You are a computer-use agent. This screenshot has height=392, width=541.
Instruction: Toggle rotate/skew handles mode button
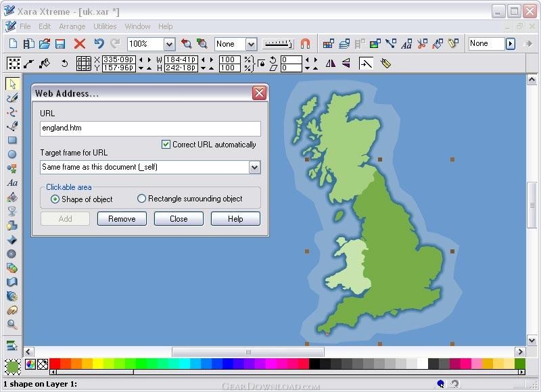(x=64, y=64)
